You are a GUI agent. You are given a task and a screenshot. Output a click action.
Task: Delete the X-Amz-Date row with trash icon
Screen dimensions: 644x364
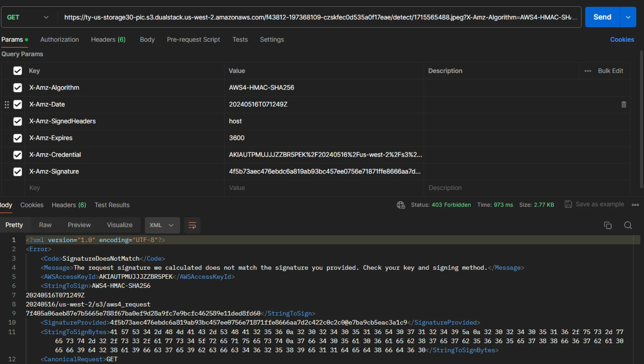pyautogui.click(x=624, y=105)
